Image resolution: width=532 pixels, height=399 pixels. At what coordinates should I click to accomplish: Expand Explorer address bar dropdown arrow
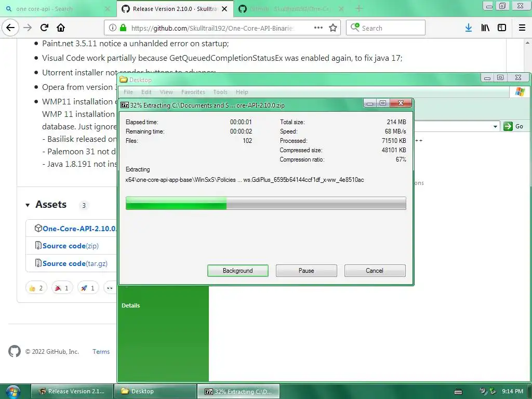(x=495, y=126)
